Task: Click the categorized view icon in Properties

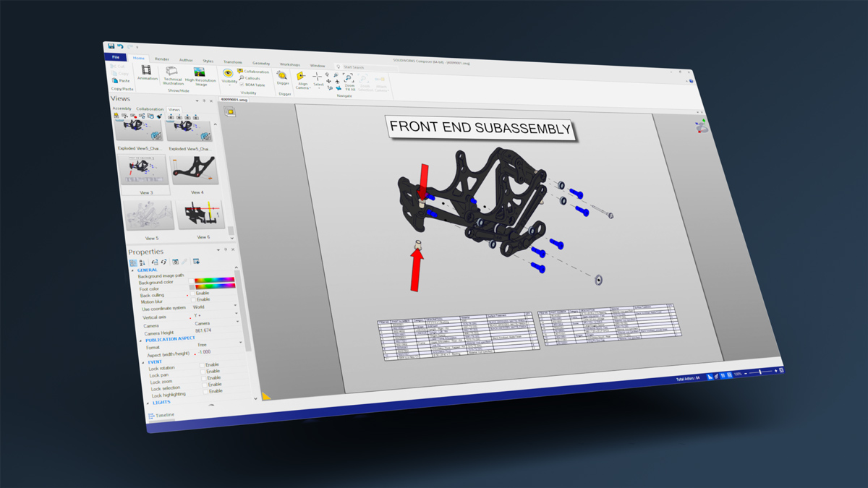Action: pos(133,263)
